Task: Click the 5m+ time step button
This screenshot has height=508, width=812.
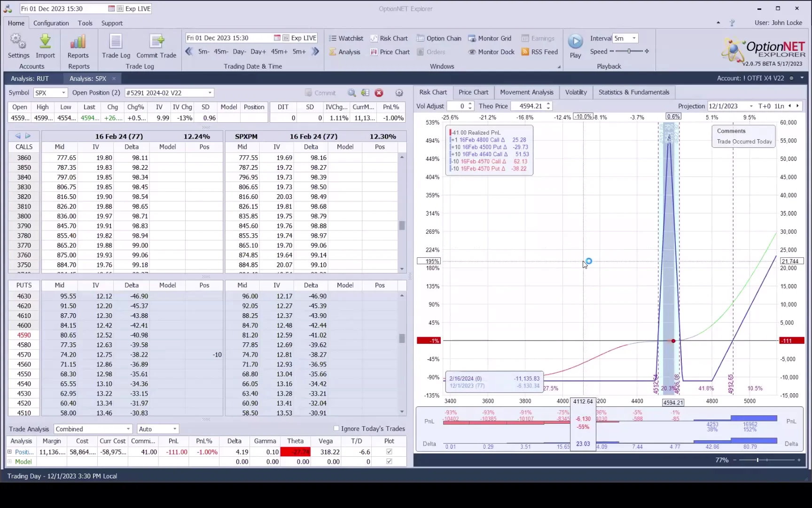Action: [x=299, y=51]
